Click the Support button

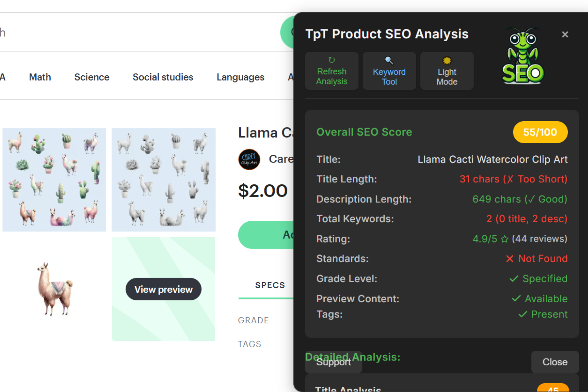pos(333,362)
